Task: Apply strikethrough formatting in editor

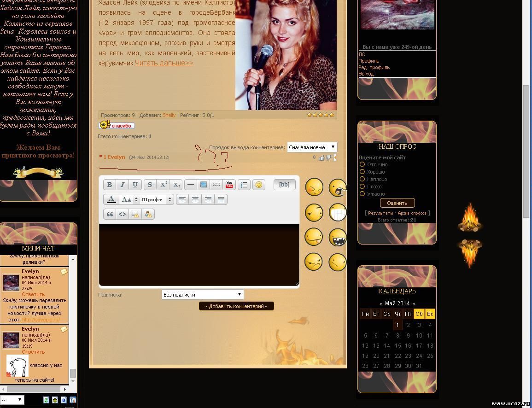Action: [150, 185]
